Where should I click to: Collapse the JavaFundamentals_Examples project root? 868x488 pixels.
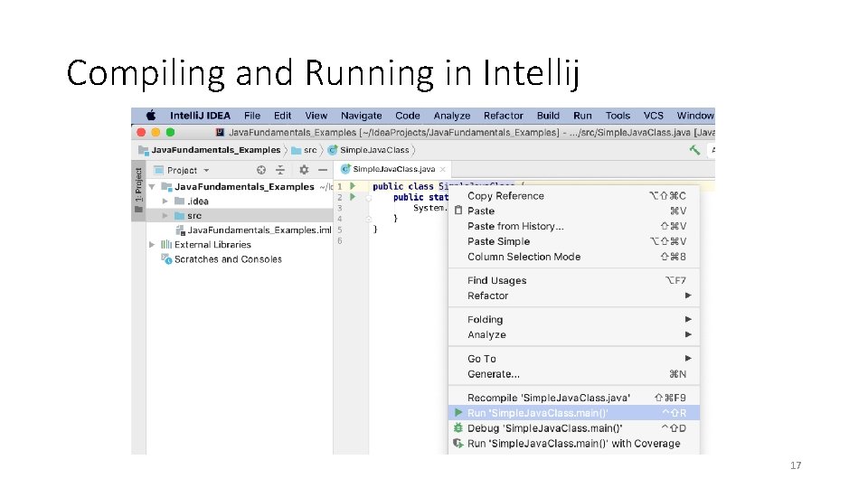(x=152, y=186)
